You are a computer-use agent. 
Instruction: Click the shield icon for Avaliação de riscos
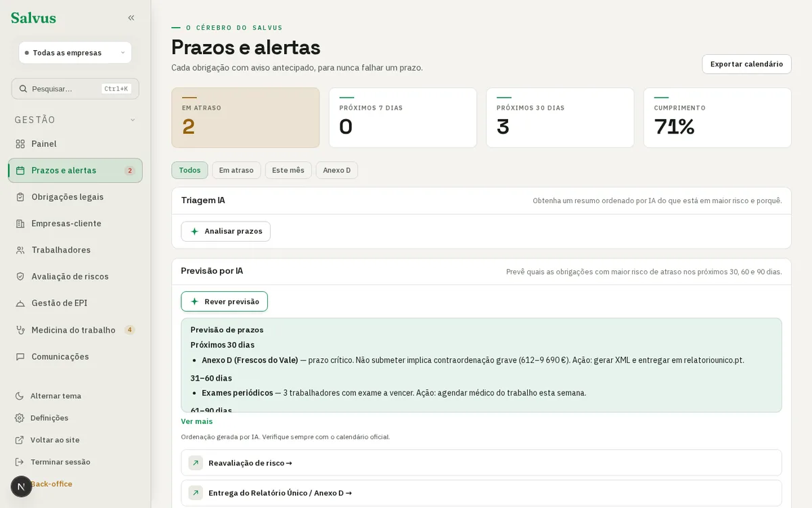[20, 276]
